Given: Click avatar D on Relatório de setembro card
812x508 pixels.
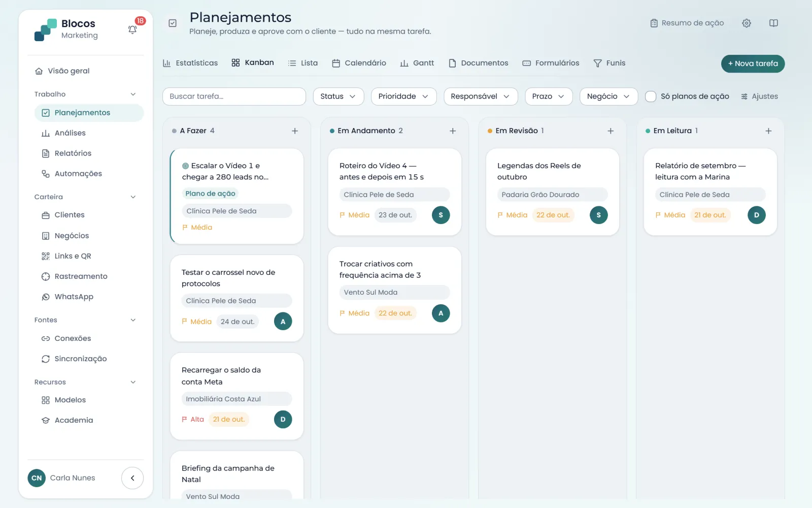Looking at the screenshot, I should click(x=756, y=215).
